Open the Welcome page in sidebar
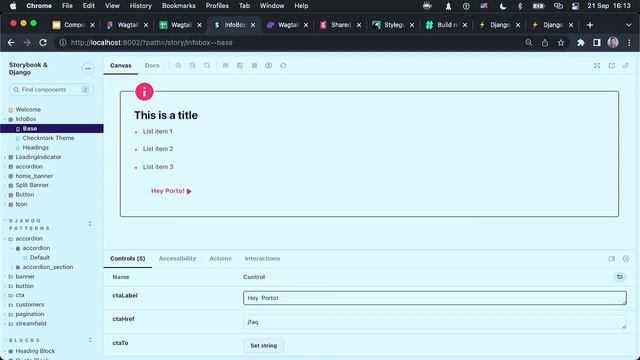Viewport: 640px width, 360px height. coord(28,109)
